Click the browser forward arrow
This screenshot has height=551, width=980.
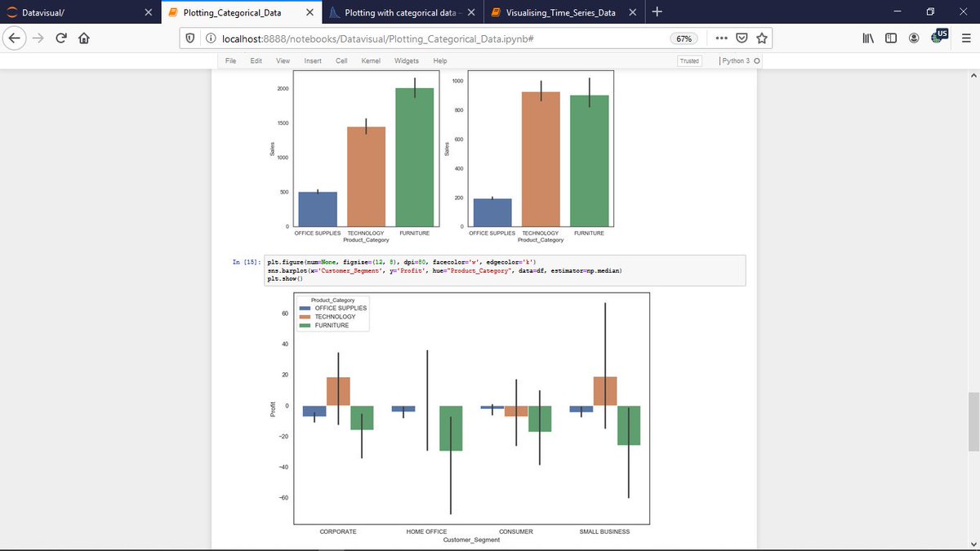(40, 38)
